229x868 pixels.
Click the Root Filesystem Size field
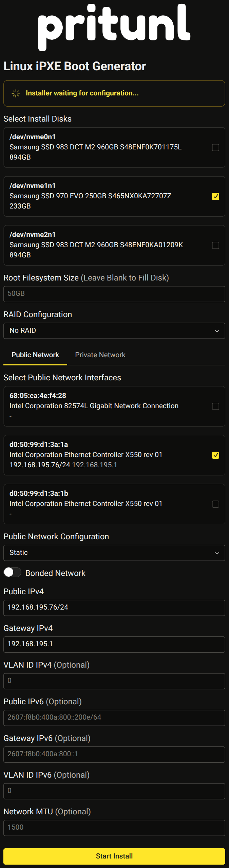pos(114,294)
